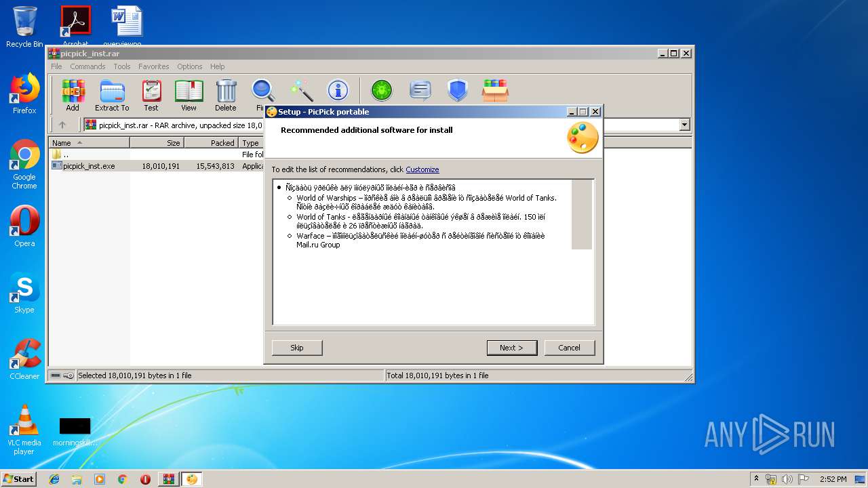Screen dimensions: 868x488
Task: Click the SFX box toolbar icon
Action: [495, 90]
